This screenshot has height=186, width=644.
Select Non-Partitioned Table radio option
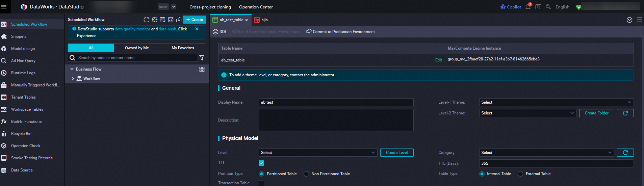click(306, 174)
